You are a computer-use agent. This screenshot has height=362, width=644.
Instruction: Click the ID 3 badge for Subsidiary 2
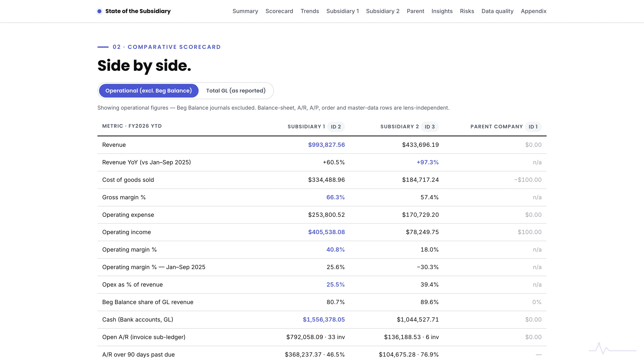coord(429,127)
